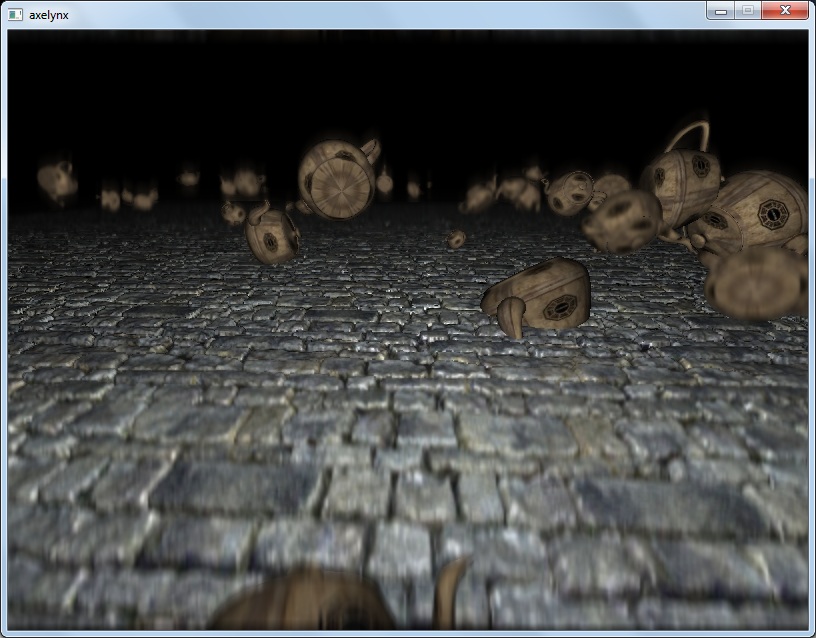
Task: Minimize the axelynx window
Action: click(720, 11)
